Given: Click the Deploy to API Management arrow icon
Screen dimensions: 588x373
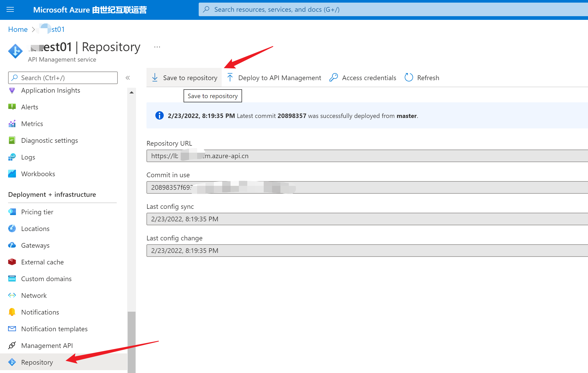Looking at the screenshot, I should pyautogui.click(x=230, y=78).
